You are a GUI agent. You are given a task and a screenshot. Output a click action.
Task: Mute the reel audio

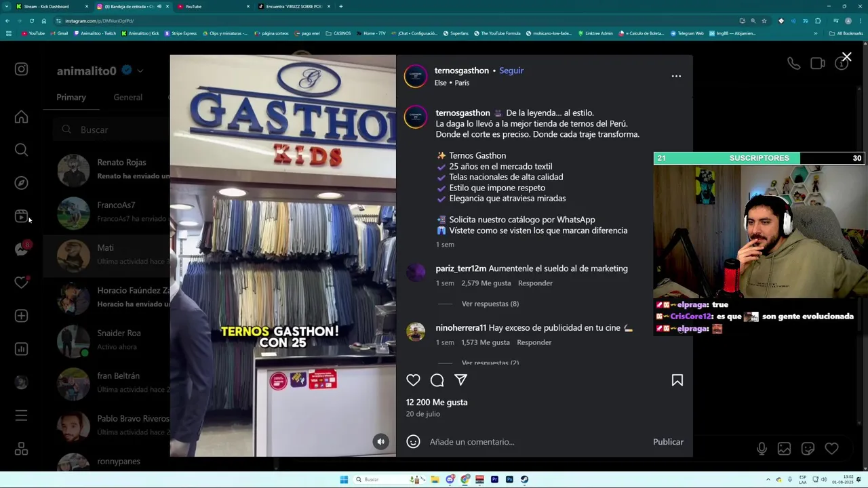click(381, 441)
